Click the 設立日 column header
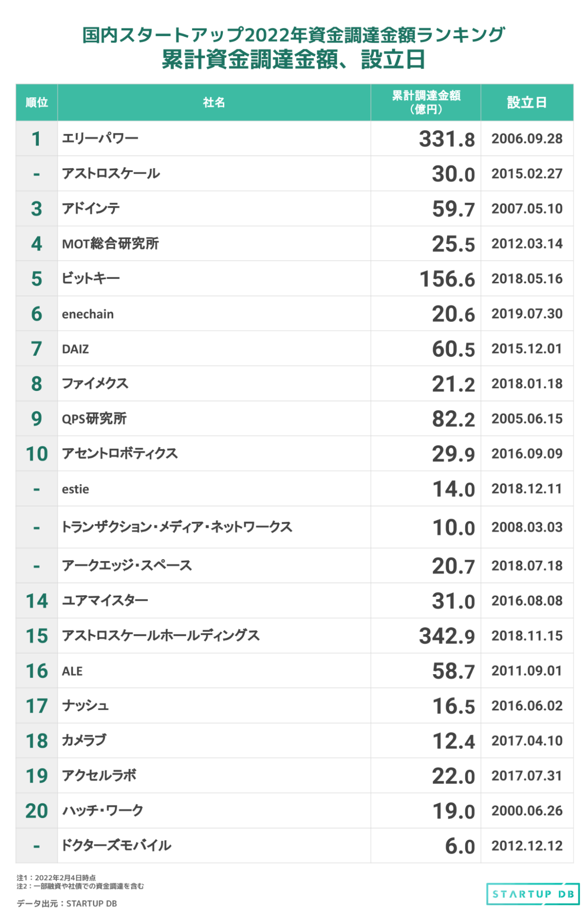The height and width of the screenshot is (915, 588). pos(527,102)
